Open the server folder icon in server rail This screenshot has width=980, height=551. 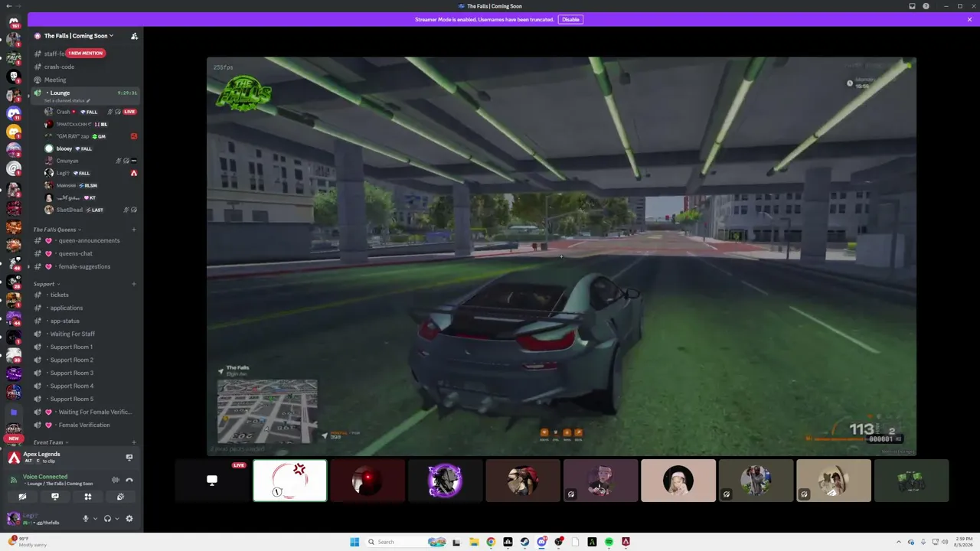point(14,412)
